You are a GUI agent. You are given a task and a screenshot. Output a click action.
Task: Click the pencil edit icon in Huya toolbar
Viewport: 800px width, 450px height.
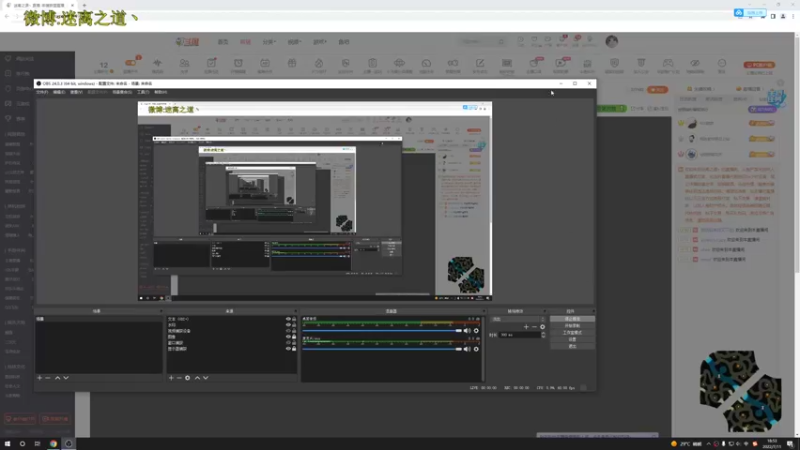(480, 63)
